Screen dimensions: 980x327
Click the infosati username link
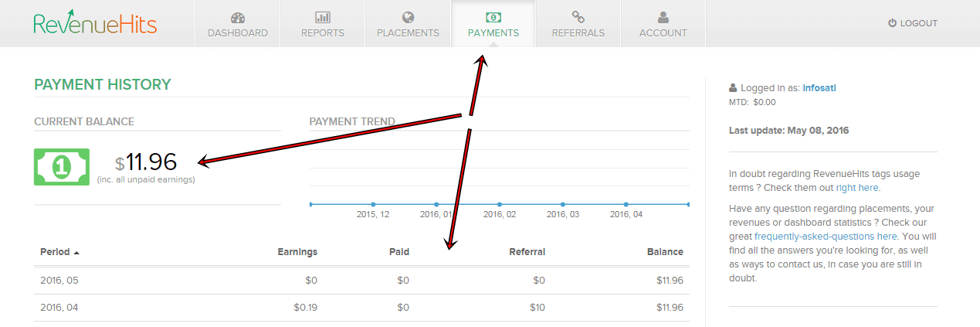click(x=819, y=88)
